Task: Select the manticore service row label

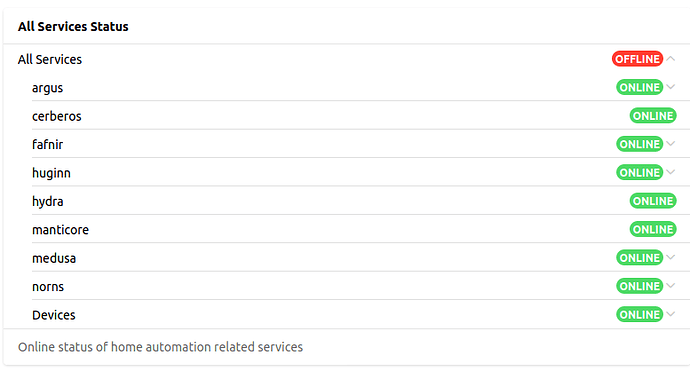Action: tap(60, 230)
